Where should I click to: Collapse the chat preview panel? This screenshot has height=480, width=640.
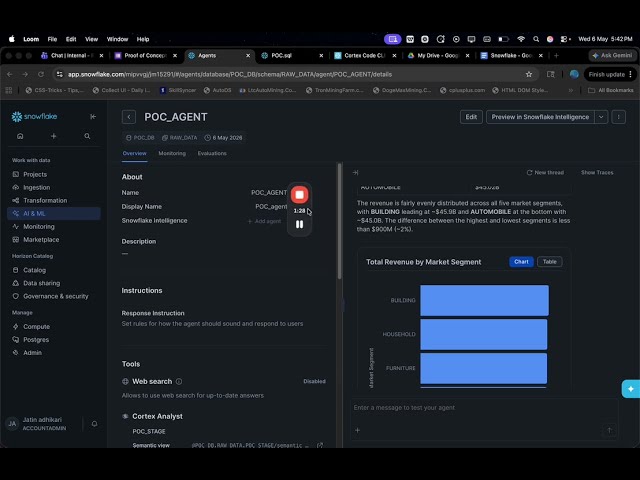click(356, 173)
